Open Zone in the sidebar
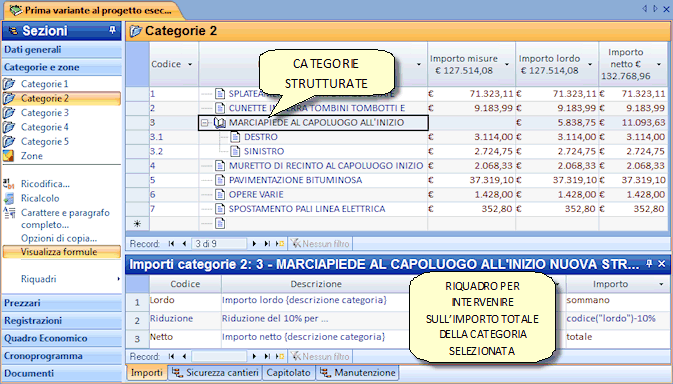The height and width of the screenshot is (384, 673). point(31,156)
